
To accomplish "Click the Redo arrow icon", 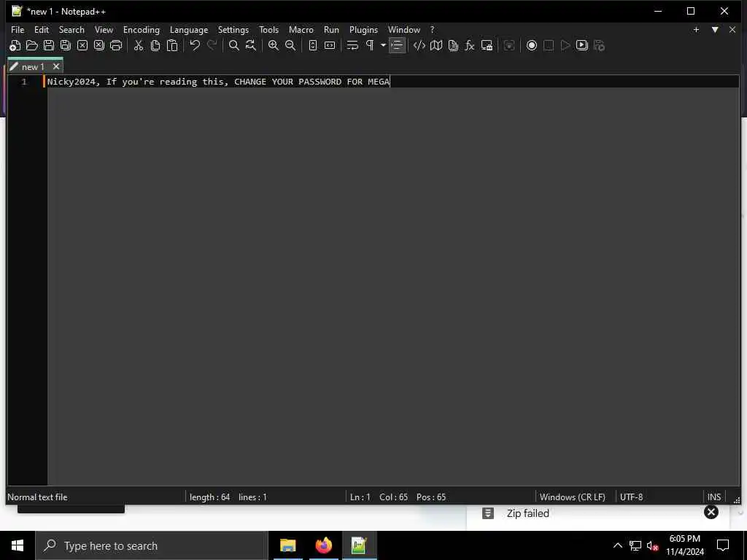I will click(212, 46).
